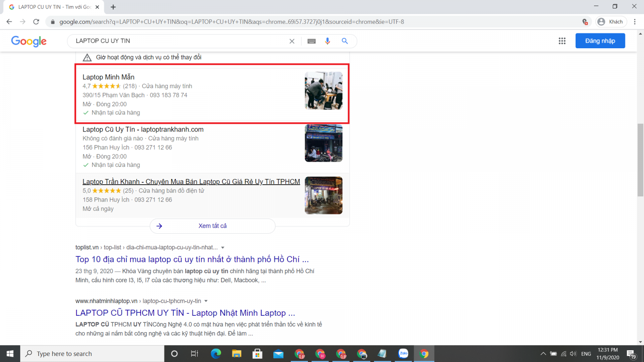The width and height of the screenshot is (644, 362).
Task: Open the on-screen keyboard input tool
Action: 312,41
